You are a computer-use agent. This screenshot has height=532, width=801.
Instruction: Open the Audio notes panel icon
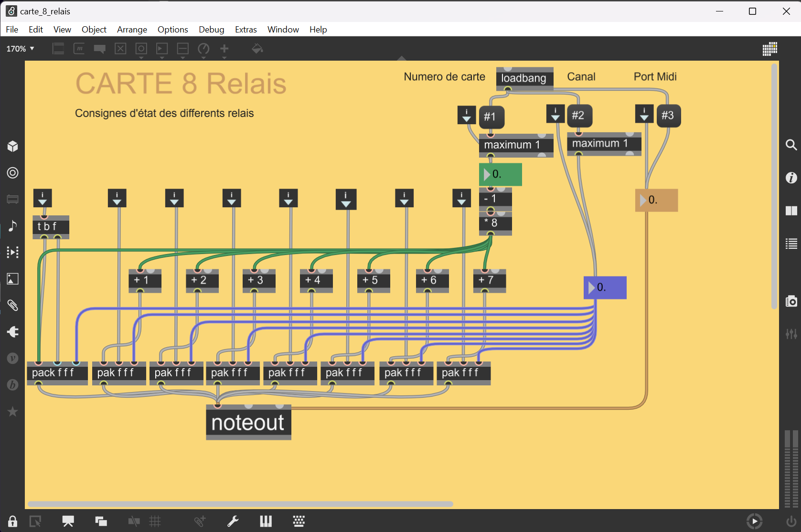pos(13,225)
